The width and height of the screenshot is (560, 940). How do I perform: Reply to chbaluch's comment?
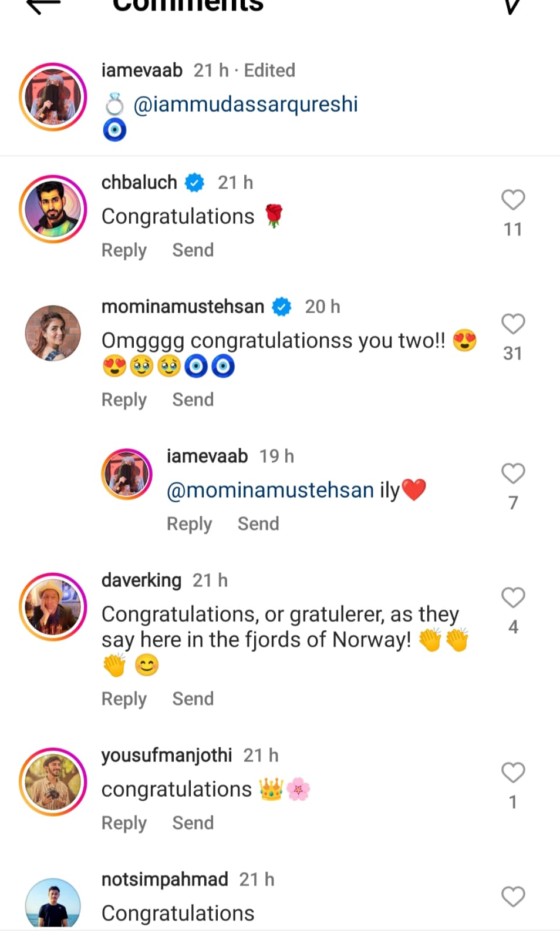124,250
